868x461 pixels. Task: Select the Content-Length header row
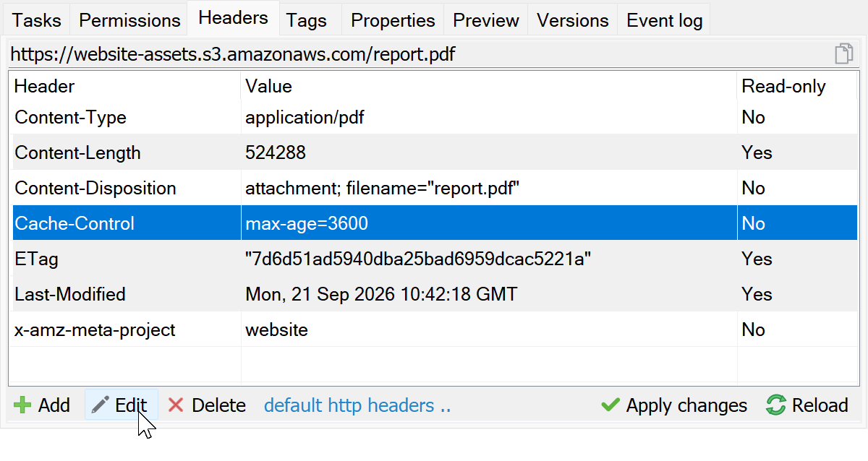(x=435, y=152)
